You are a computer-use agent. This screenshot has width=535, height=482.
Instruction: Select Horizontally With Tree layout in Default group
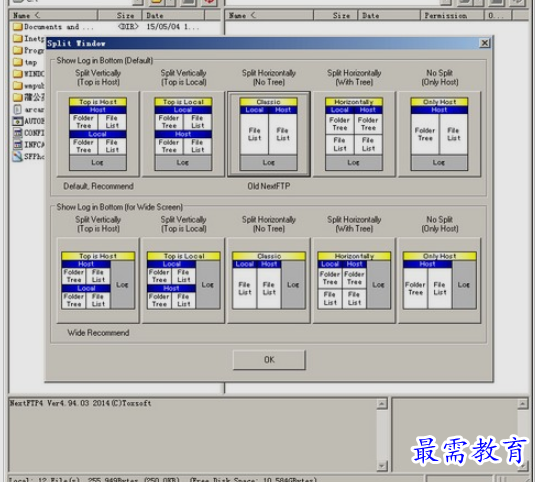(354, 134)
